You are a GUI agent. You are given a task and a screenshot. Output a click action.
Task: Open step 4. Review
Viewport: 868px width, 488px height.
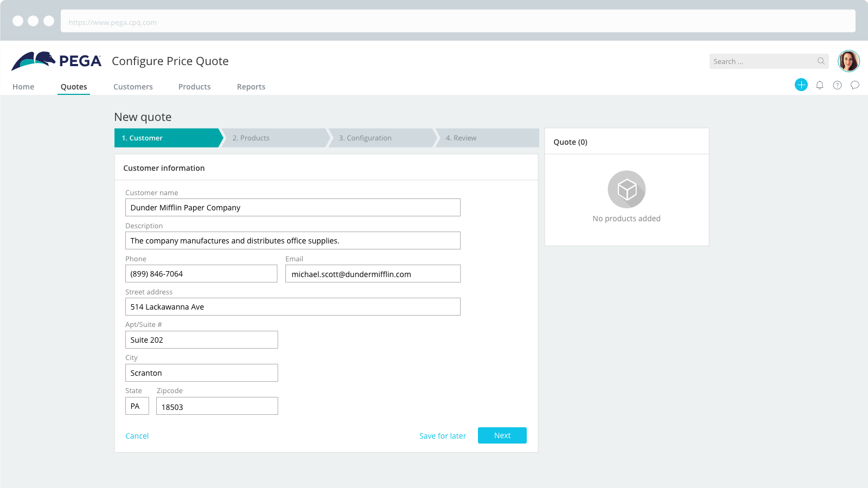coord(488,138)
